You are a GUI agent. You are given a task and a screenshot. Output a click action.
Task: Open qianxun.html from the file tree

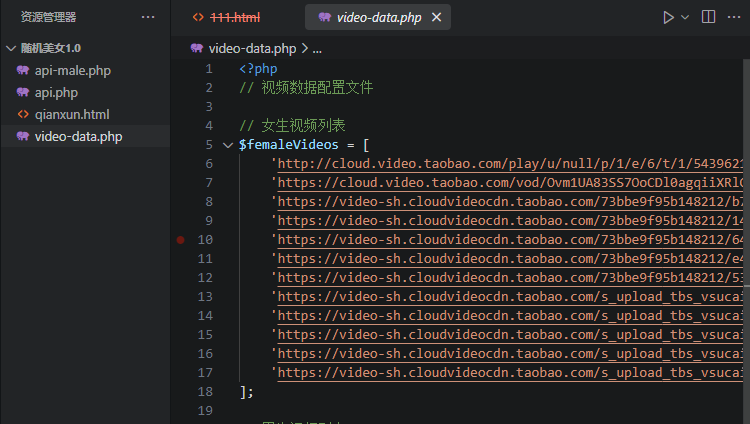click(71, 114)
